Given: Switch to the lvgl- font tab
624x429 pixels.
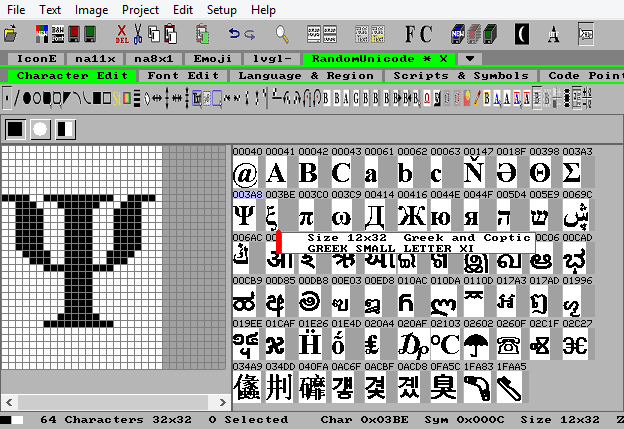Looking at the screenshot, I should click(x=272, y=58).
